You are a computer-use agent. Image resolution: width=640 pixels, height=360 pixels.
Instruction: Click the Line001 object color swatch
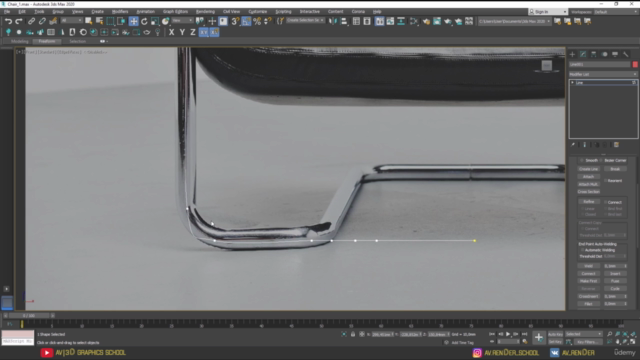tap(635, 64)
